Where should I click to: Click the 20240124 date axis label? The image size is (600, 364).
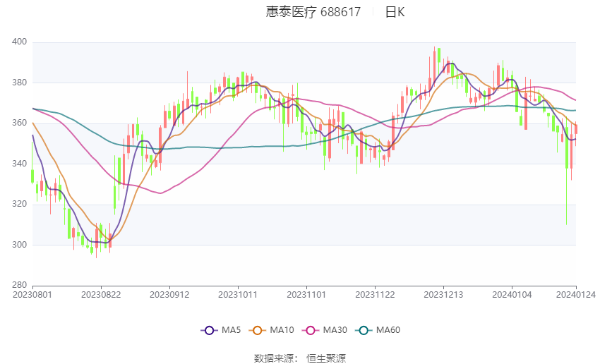[x=576, y=295]
